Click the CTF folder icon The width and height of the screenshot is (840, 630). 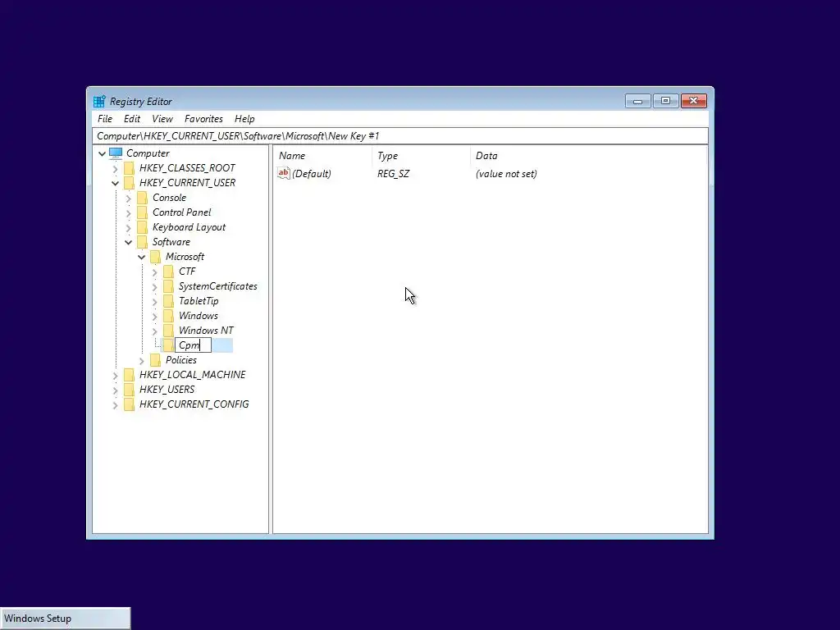[x=168, y=272]
